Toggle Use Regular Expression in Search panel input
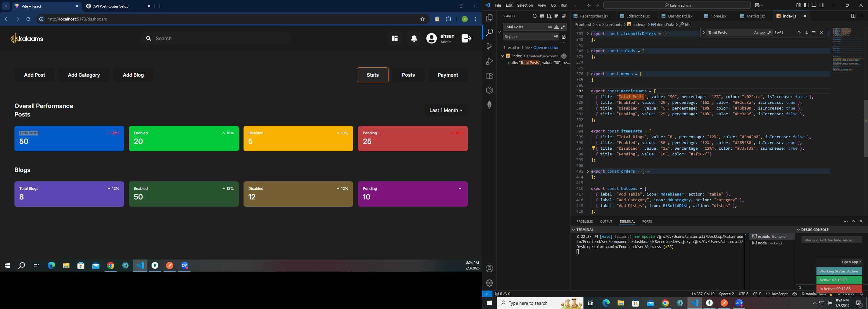 tap(563, 27)
